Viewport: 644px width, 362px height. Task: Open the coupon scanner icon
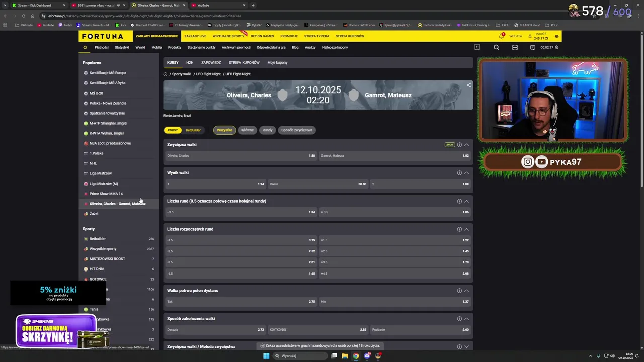point(515,47)
